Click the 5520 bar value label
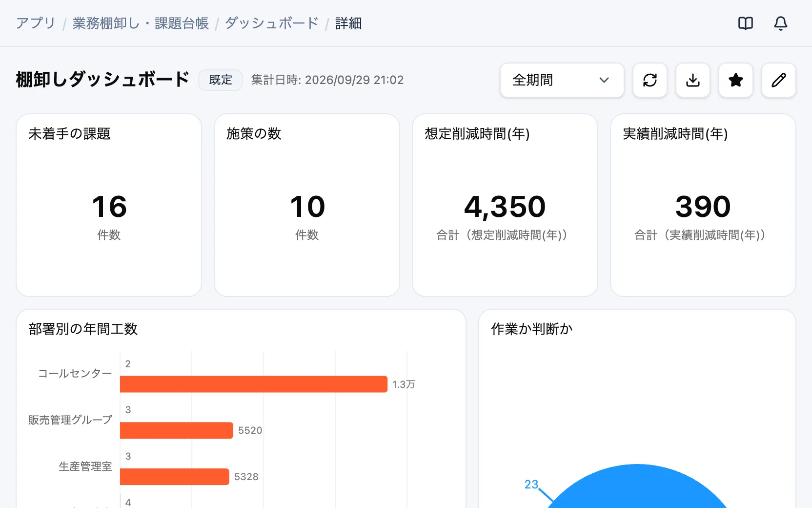 (250, 430)
